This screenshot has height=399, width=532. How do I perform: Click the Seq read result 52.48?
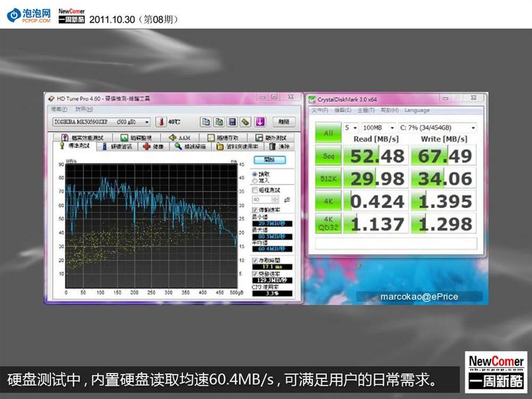(376, 156)
